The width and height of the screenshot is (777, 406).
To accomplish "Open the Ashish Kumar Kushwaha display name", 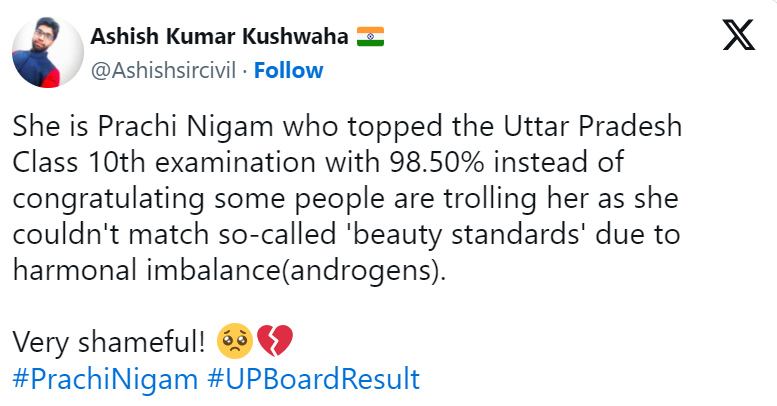I will coord(220,37).
